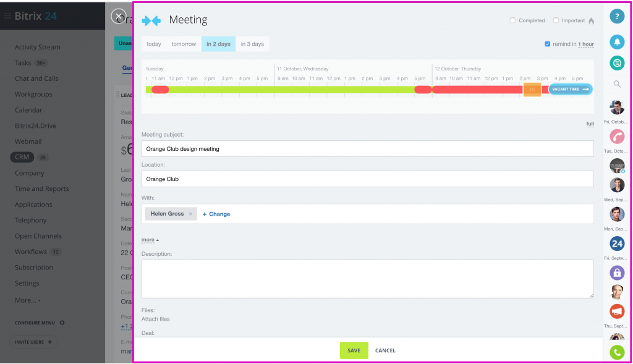Click the gear icon next to Configure Menu
The image size is (633, 364).
[62, 323]
